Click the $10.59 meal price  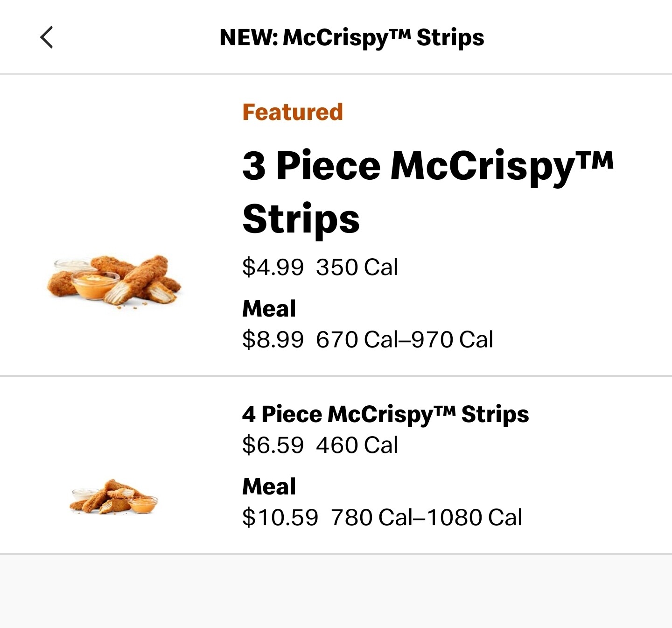pyautogui.click(x=280, y=517)
